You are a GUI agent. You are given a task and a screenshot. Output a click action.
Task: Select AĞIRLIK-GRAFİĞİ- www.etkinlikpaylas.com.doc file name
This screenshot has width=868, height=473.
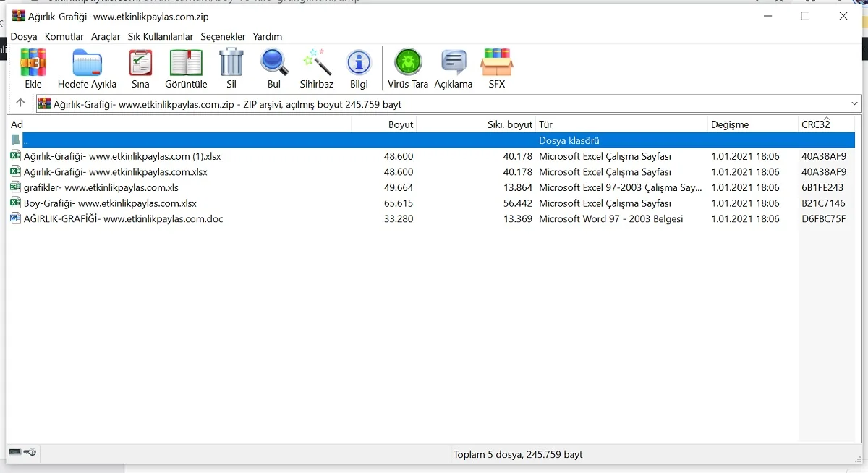click(124, 218)
